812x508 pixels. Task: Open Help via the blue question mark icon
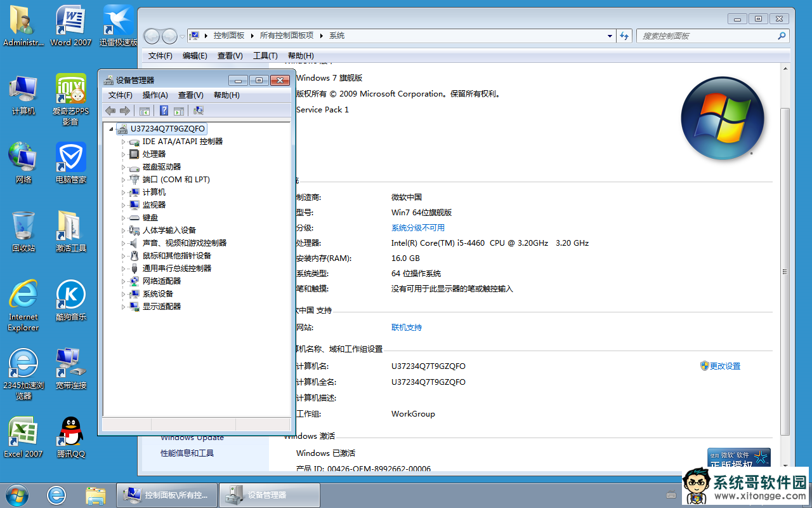click(x=164, y=110)
